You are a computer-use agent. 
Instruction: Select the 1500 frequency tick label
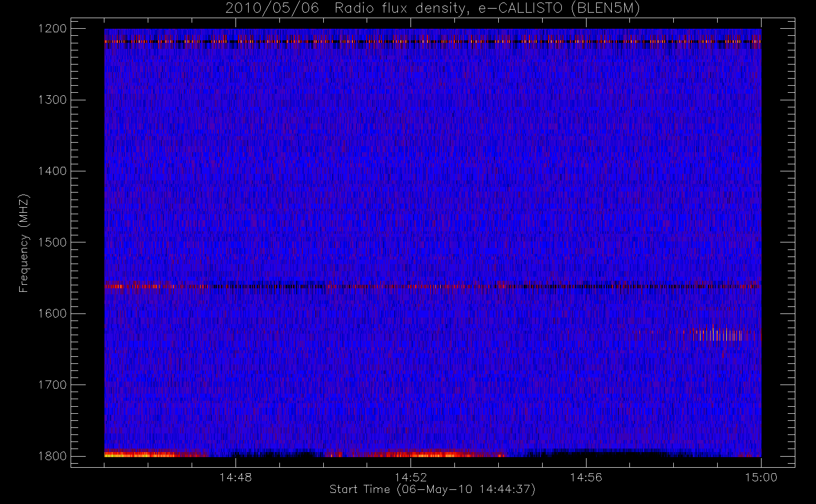(52, 242)
